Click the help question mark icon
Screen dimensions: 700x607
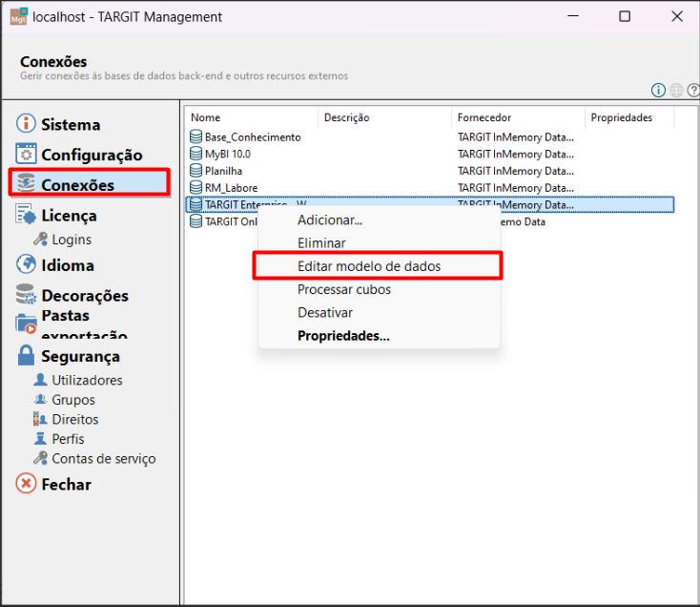tap(693, 91)
